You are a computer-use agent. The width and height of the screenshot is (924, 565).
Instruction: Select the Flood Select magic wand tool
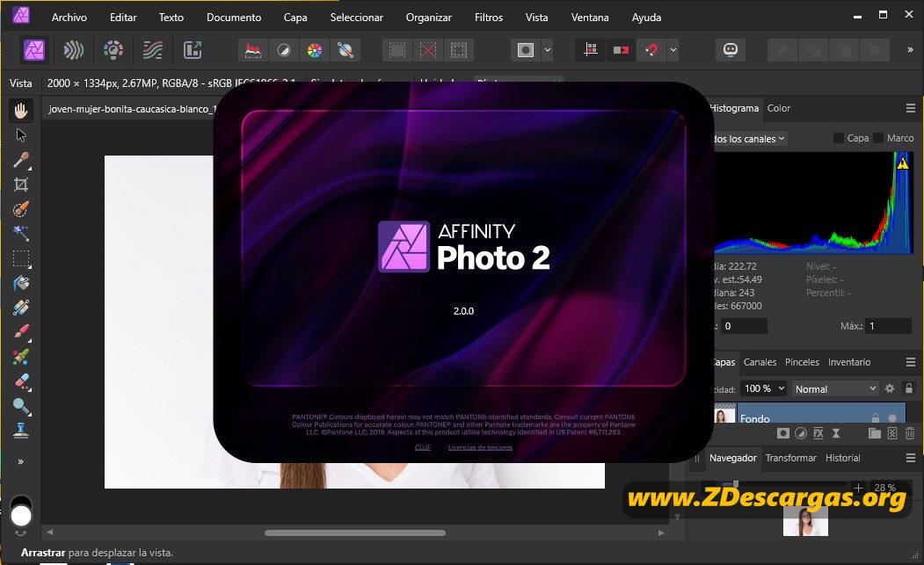21,234
